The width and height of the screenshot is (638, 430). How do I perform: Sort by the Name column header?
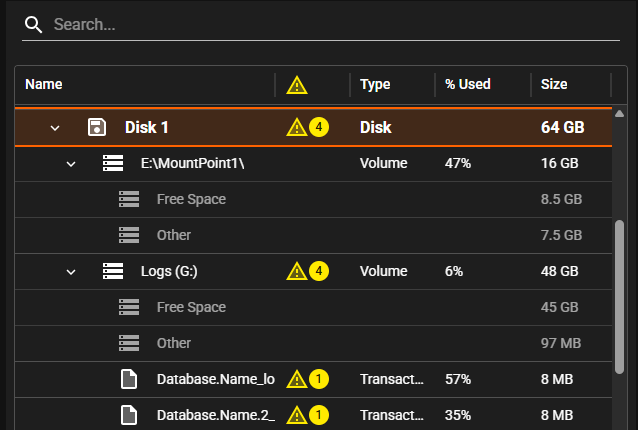tap(43, 84)
